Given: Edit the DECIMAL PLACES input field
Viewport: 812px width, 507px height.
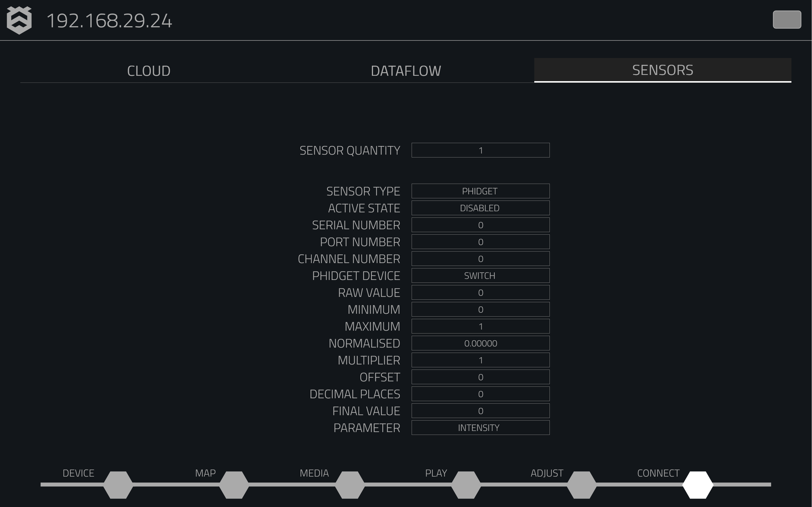Looking at the screenshot, I should click(x=480, y=394).
